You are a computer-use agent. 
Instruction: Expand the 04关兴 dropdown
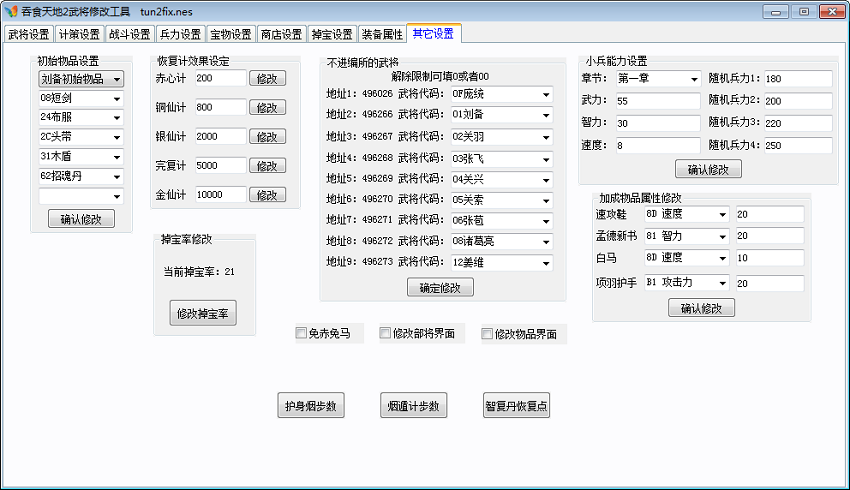click(502, 180)
